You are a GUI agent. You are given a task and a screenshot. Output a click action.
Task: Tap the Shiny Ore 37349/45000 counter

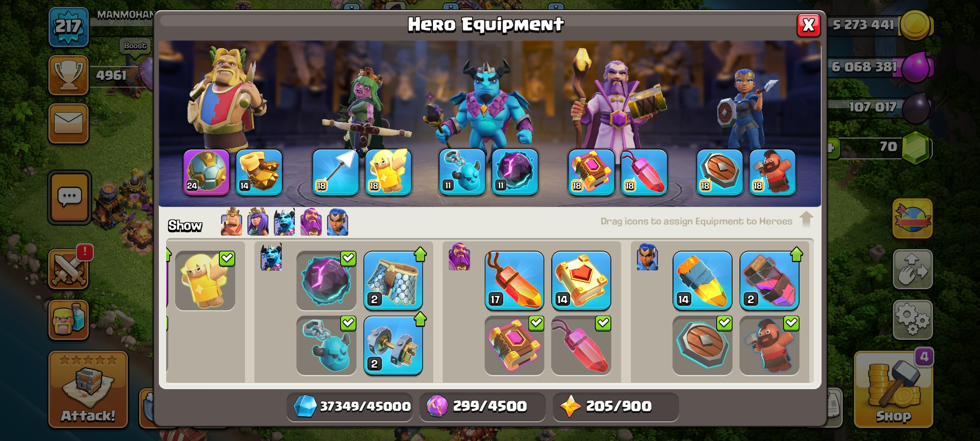(350, 406)
